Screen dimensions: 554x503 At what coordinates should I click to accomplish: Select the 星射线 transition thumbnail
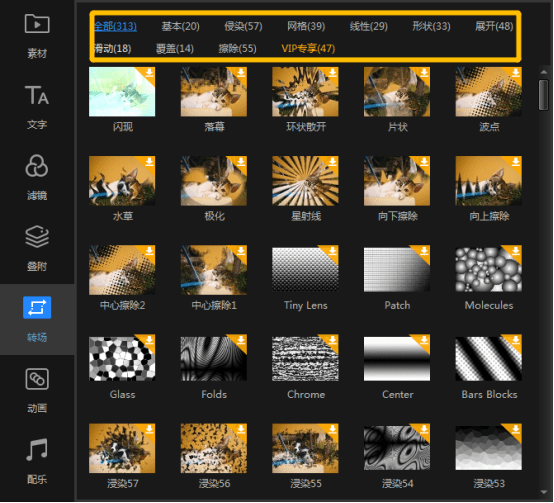click(x=305, y=181)
